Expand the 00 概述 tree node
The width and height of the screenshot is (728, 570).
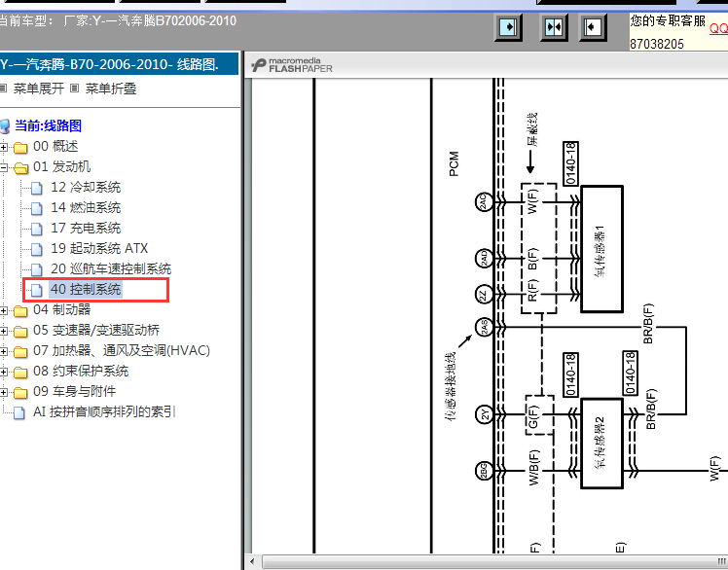[4, 147]
